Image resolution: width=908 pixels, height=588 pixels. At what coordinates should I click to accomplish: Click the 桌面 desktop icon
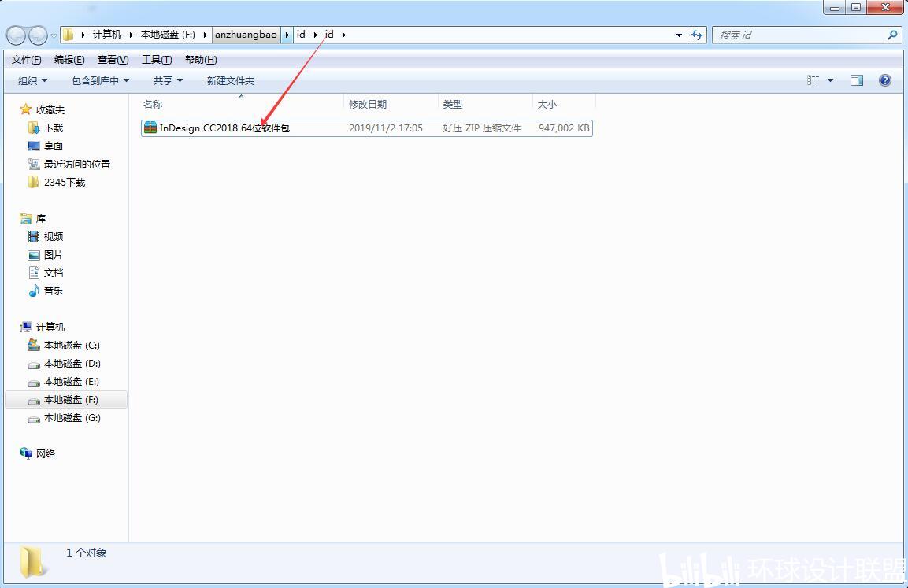[34, 146]
